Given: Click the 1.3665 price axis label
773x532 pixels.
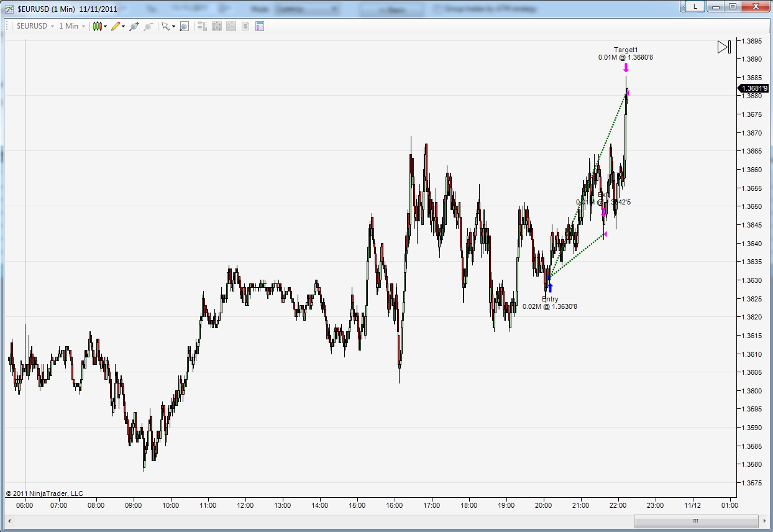Looking at the screenshot, I should (752, 151).
